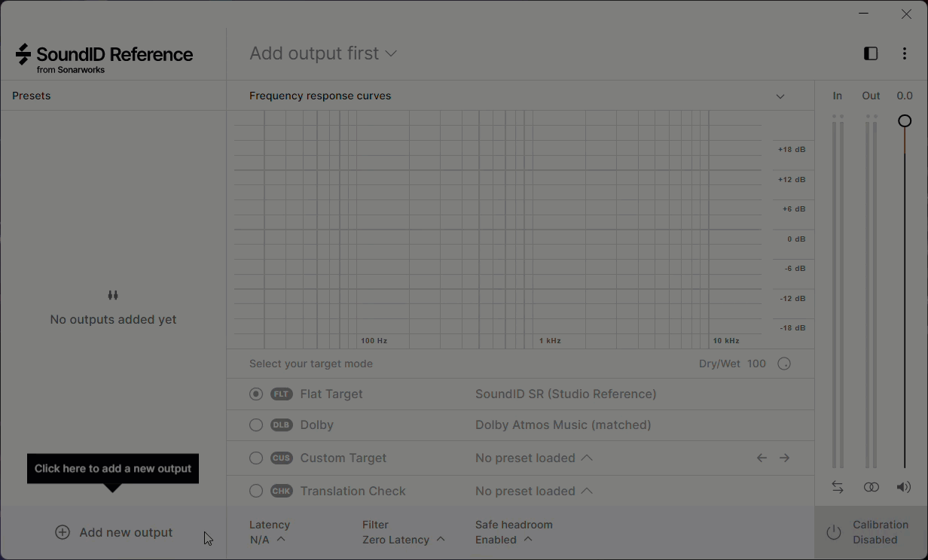The width and height of the screenshot is (928, 560).
Task: Click the Dry/Wet knob icon
Action: 784,364
